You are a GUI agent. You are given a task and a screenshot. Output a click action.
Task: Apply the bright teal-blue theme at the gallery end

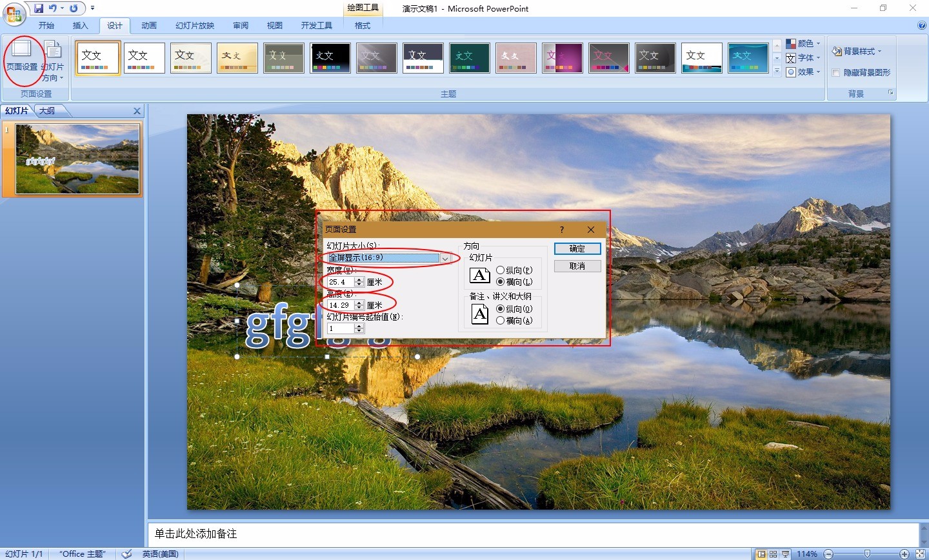click(748, 58)
